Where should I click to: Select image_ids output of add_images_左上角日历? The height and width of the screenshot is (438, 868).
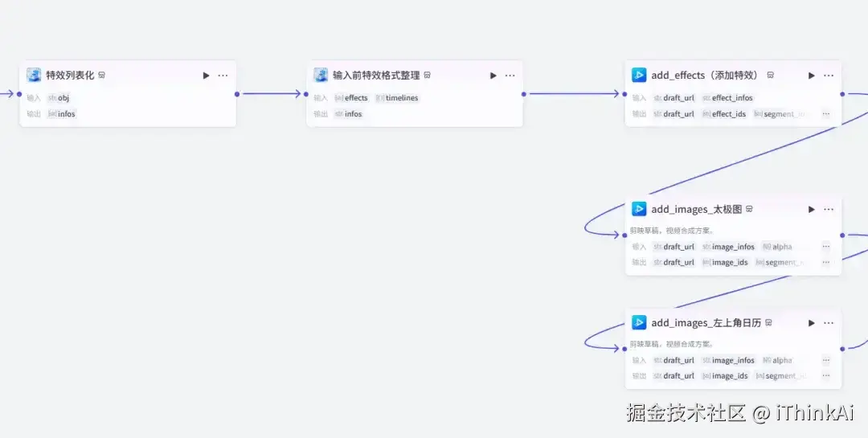(725, 376)
